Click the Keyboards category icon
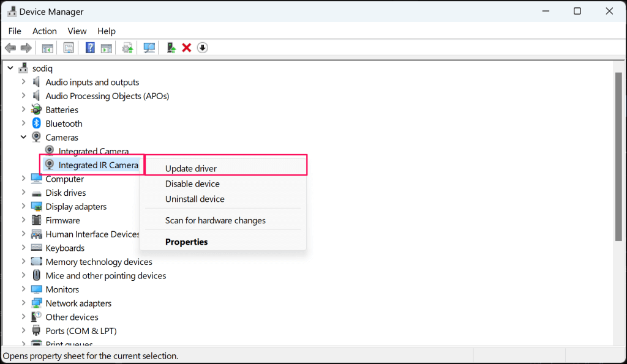 [x=36, y=248]
